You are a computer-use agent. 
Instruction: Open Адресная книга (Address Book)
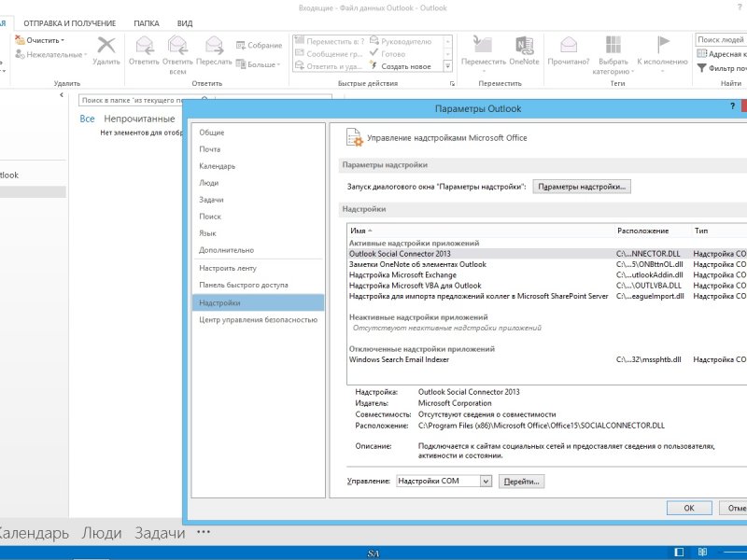click(721, 54)
